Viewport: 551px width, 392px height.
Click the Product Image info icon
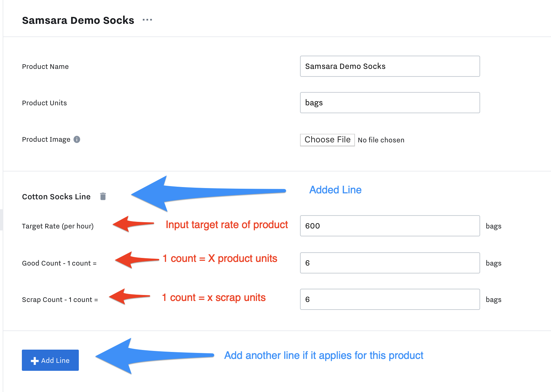[77, 139]
